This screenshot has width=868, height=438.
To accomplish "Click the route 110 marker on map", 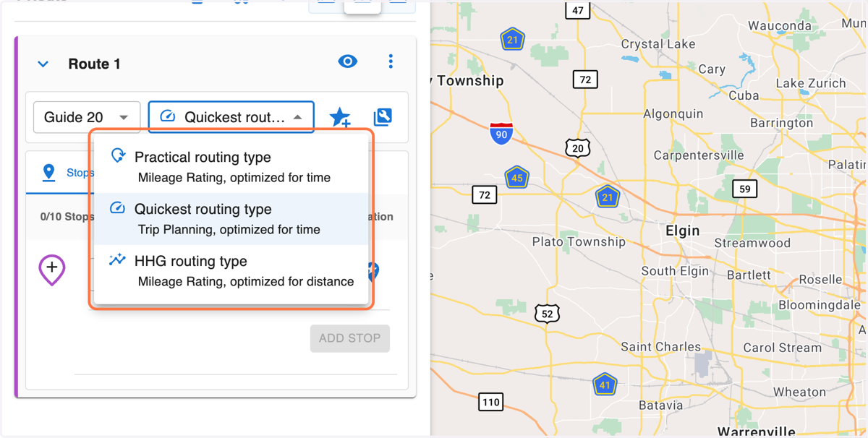I will pyautogui.click(x=491, y=402).
